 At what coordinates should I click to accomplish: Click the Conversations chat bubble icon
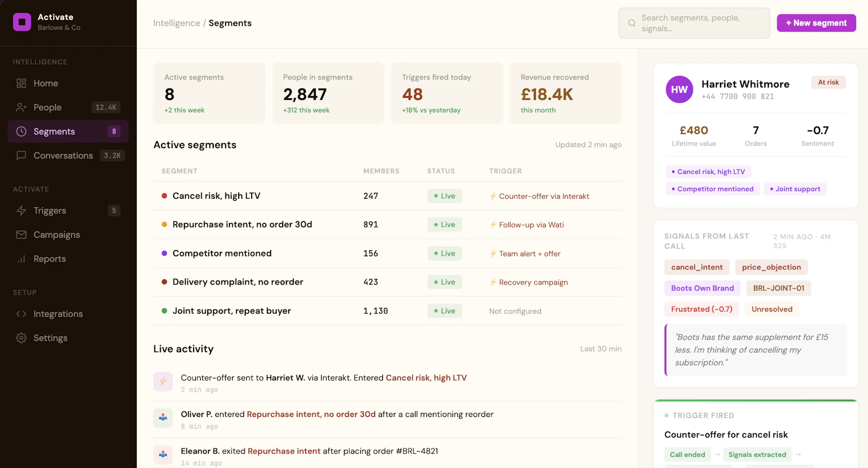coord(21,155)
